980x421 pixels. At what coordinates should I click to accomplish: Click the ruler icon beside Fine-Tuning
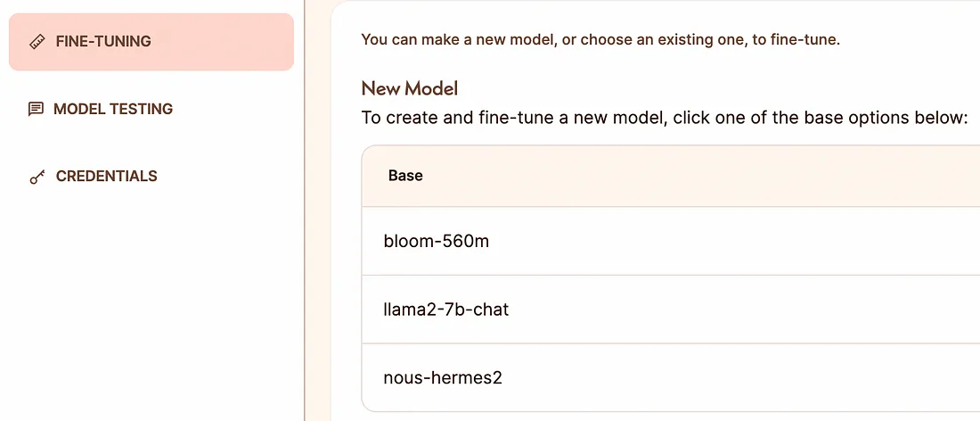37,43
